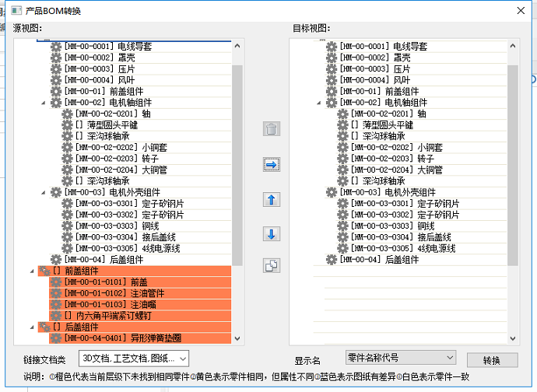Select [HM-00-01] 前盖组件 in source view
Screen dimensions: 537x392
click(104, 92)
